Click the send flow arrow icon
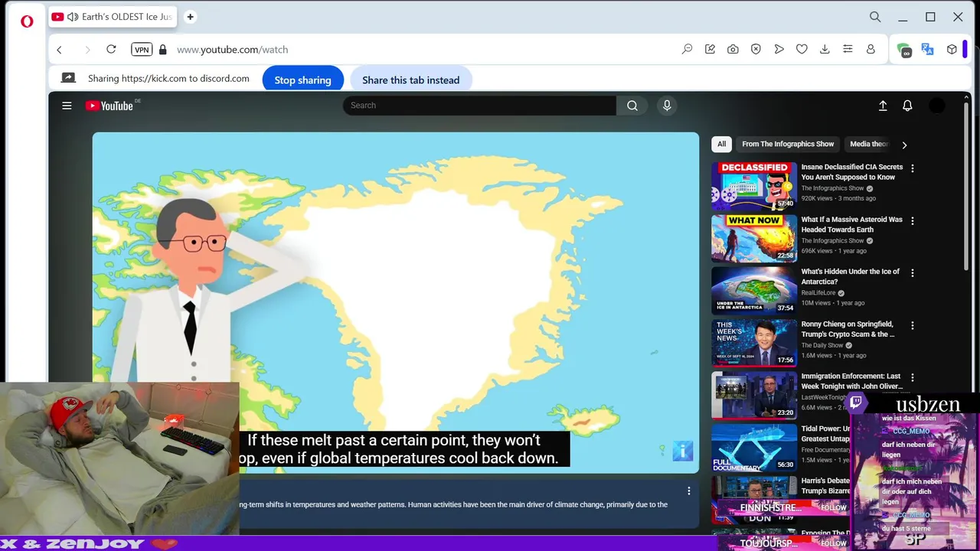 [x=779, y=49]
